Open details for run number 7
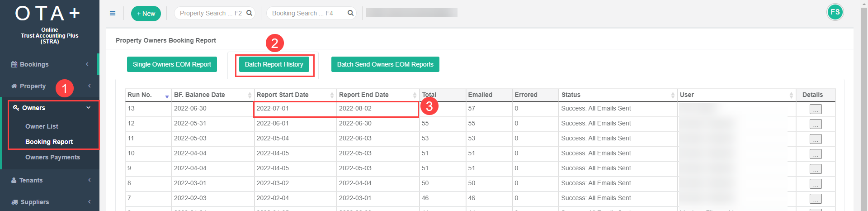The height and width of the screenshot is (211, 868). [x=816, y=199]
